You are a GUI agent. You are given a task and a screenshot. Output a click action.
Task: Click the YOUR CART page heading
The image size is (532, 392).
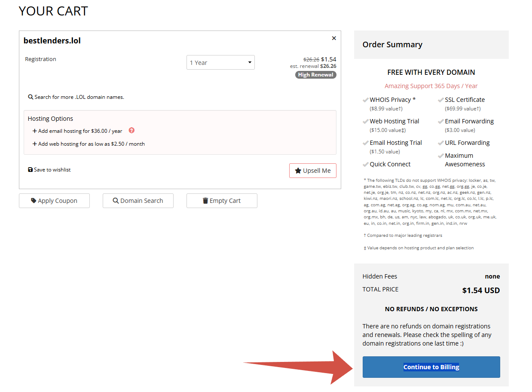click(x=53, y=11)
